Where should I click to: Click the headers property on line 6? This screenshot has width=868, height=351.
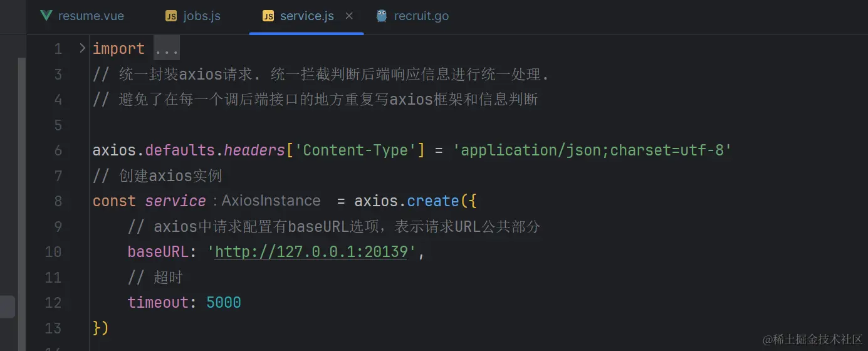[x=254, y=150]
